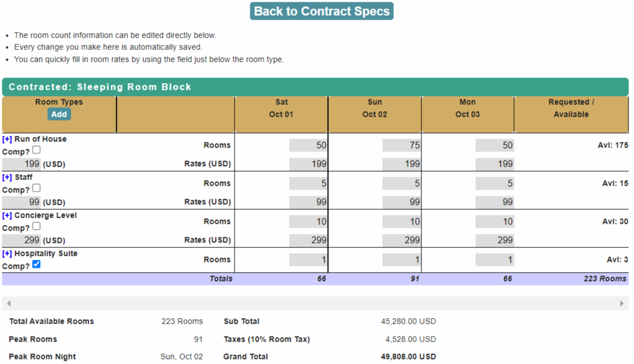This screenshot has width=634, height=364.
Task: Uncheck Comp for Hospitality Suite
Action: (x=36, y=264)
